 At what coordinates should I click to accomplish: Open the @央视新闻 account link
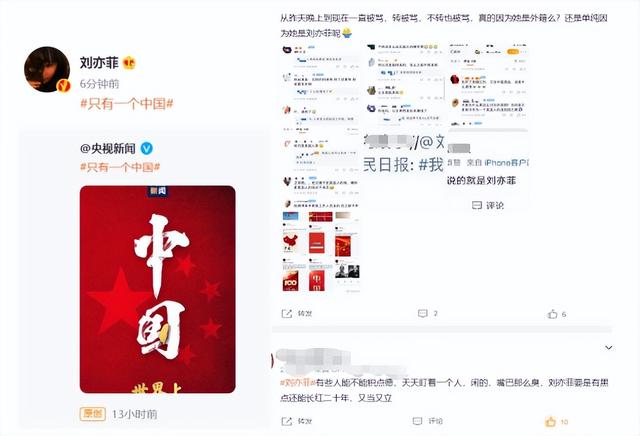108,149
